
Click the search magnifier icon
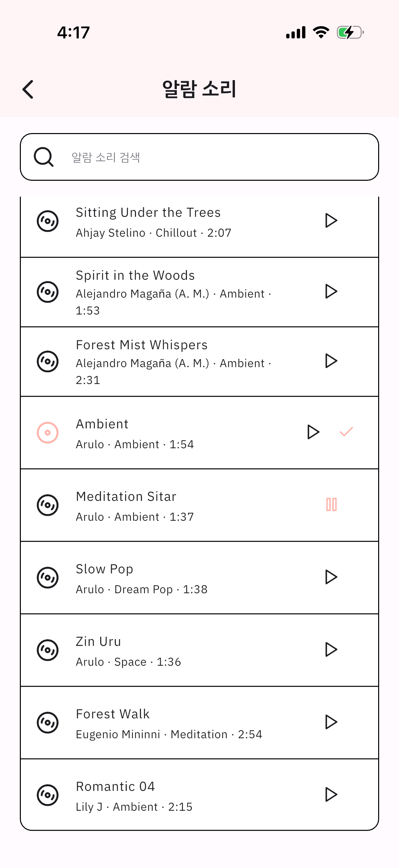[44, 157]
